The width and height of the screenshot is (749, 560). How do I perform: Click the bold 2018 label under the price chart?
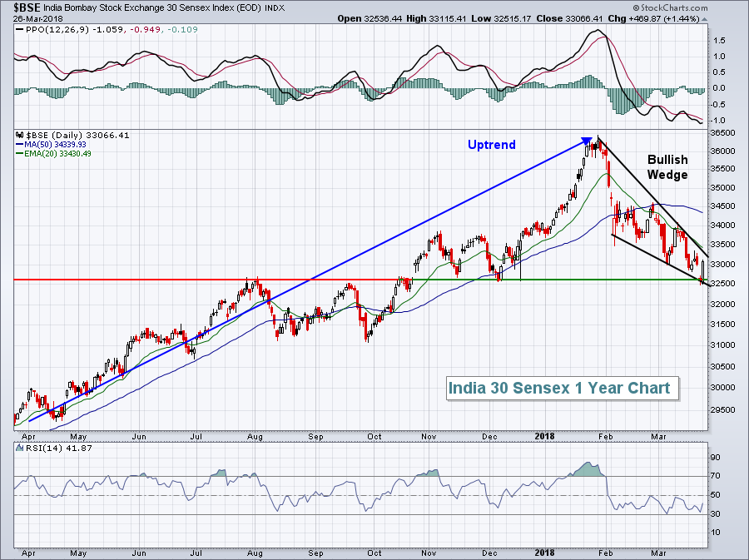544,436
